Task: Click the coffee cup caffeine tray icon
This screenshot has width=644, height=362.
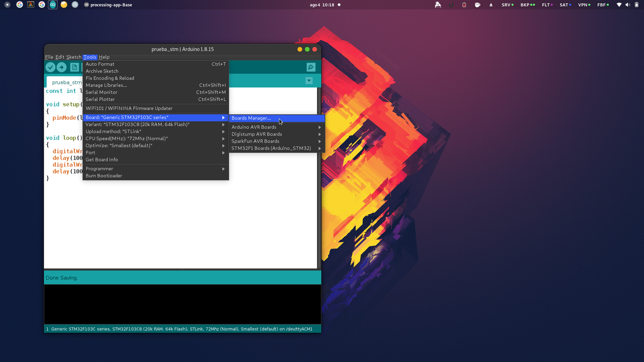Action: coord(477,5)
